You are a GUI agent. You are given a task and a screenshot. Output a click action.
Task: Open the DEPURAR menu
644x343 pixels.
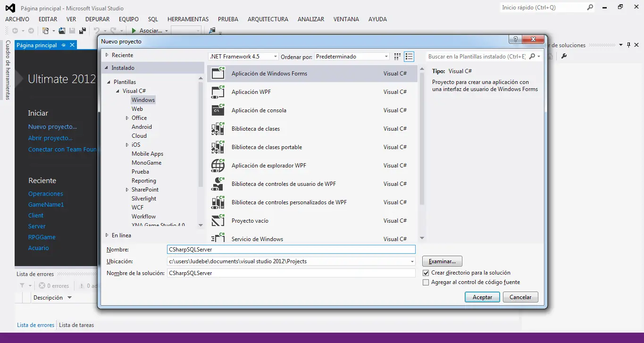coord(97,19)
